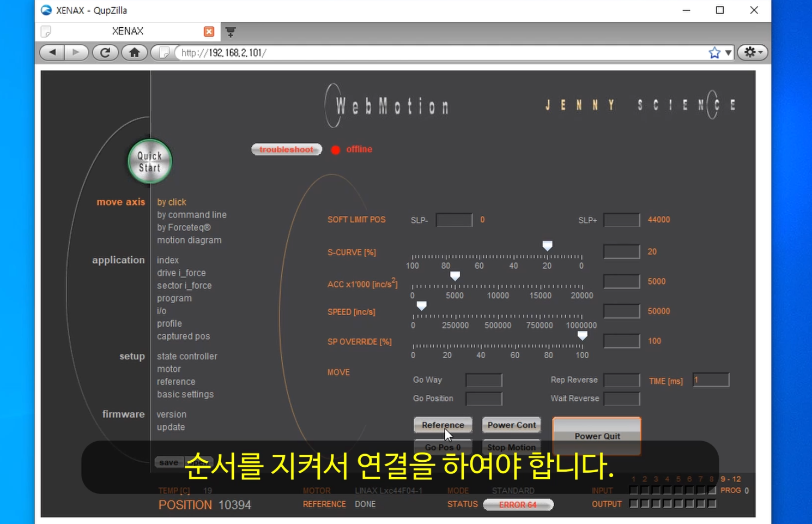Image resolution: width=812 pixels, height=524 pixels.
Task: Click the 44000 SLP+ value
Action: [x=659, y=220]
